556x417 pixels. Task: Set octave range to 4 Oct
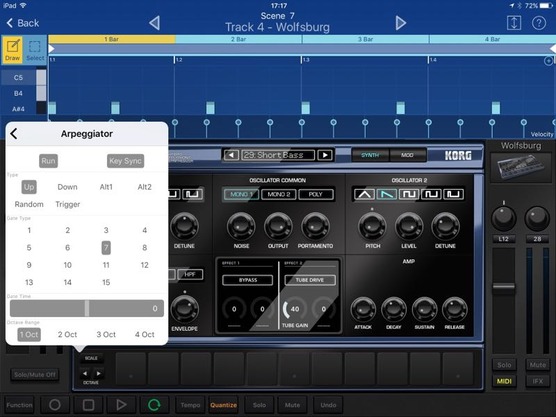tap(144, 334)
